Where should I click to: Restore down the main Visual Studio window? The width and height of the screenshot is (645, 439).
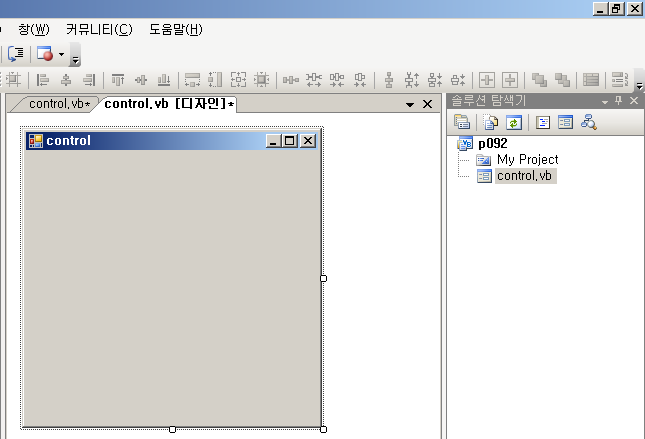pyautogui.click(x=617, y=9)
